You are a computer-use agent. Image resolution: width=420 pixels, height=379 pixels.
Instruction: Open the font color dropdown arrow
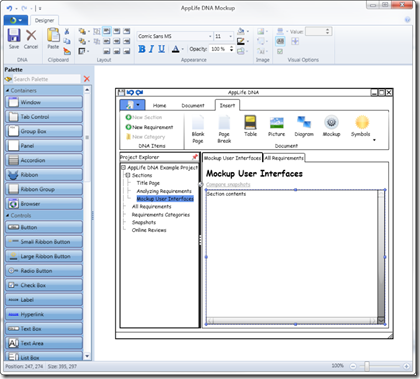click(183, 49)
